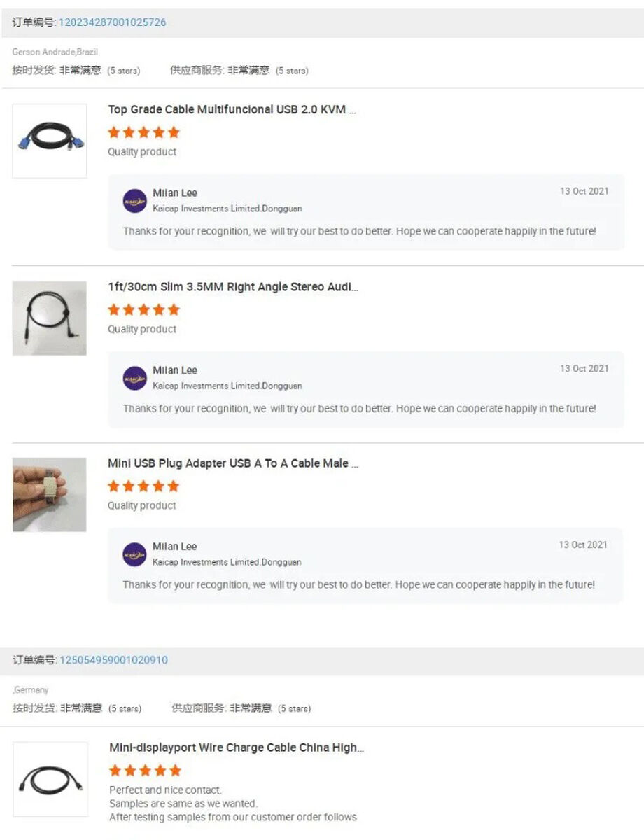Screen dimensions: 644x840
Task: Click Milan Lee avatar in third reply
Action: click(x=135, y=554)
